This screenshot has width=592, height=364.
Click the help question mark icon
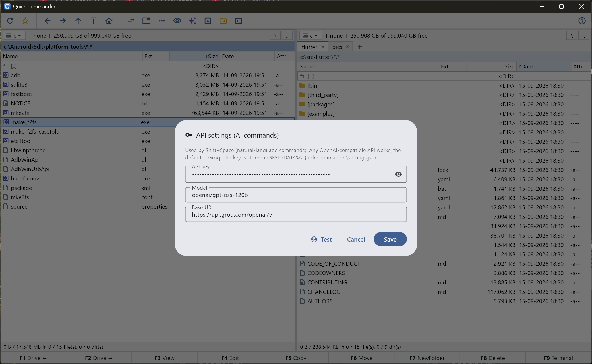click(x=582, y=21)
